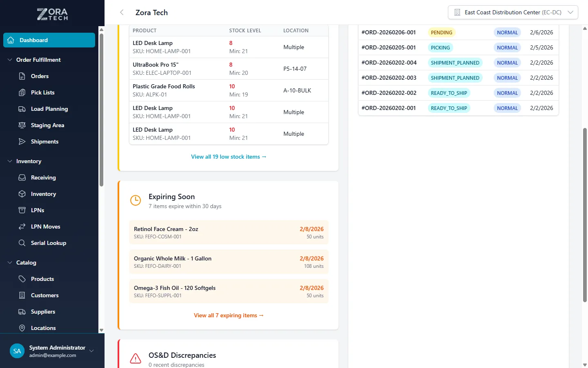Select the LPN Moves transfer icon

point(22,227)
